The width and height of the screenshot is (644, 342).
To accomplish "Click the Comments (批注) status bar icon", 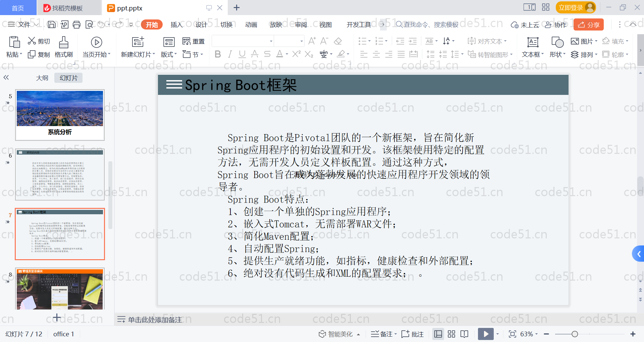I will point(413,334).
